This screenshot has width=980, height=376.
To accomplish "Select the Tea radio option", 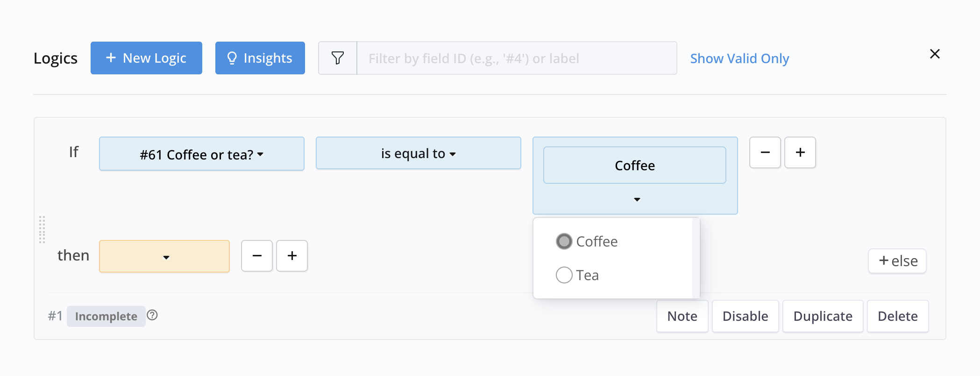I will tap(564, 275).
